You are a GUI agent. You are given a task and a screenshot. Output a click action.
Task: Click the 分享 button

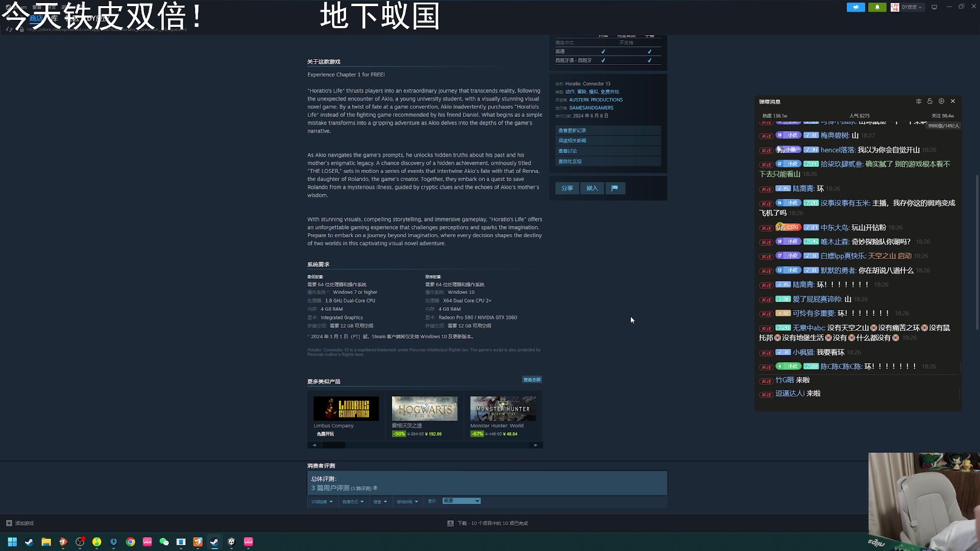tap(567, 188)
